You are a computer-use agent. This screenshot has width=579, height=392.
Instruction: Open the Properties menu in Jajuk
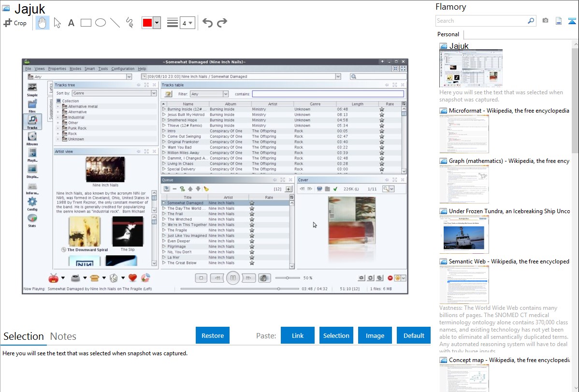point(57,69)
